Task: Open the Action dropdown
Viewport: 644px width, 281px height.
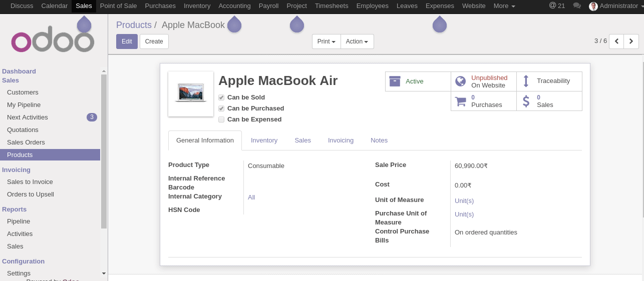Action: [x=357, y=41]
